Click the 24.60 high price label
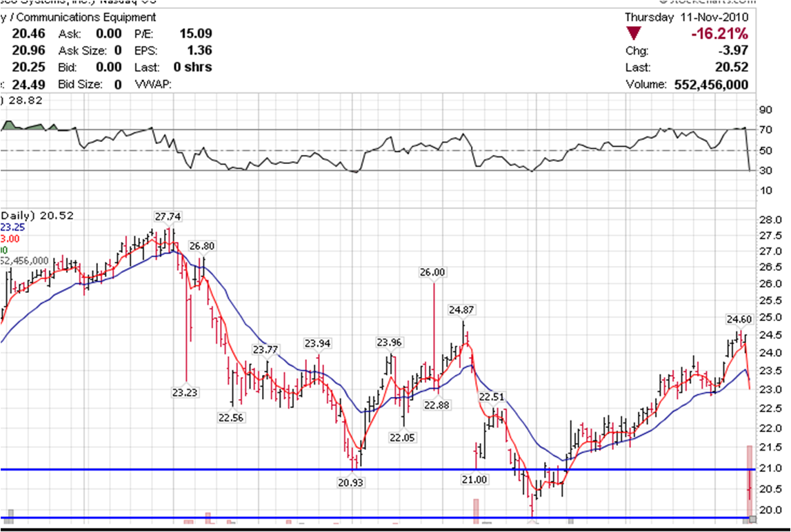791x532 pixels. click(x=739, y=319)
